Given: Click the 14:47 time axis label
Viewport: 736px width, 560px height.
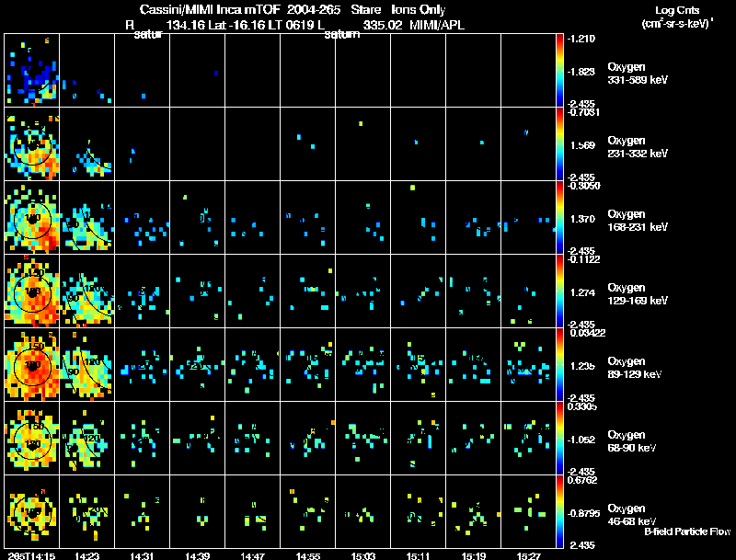Looking at the screenshot, I should pos(252,556).
